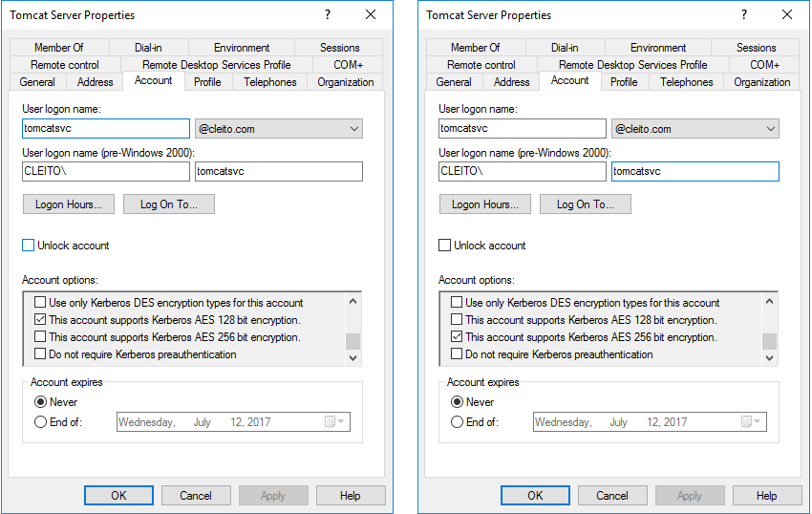Image resolution: width=812 pixels, height=514 pixels.
Task: Click Log On To button in left dialog
Action: tap(169, 204)
